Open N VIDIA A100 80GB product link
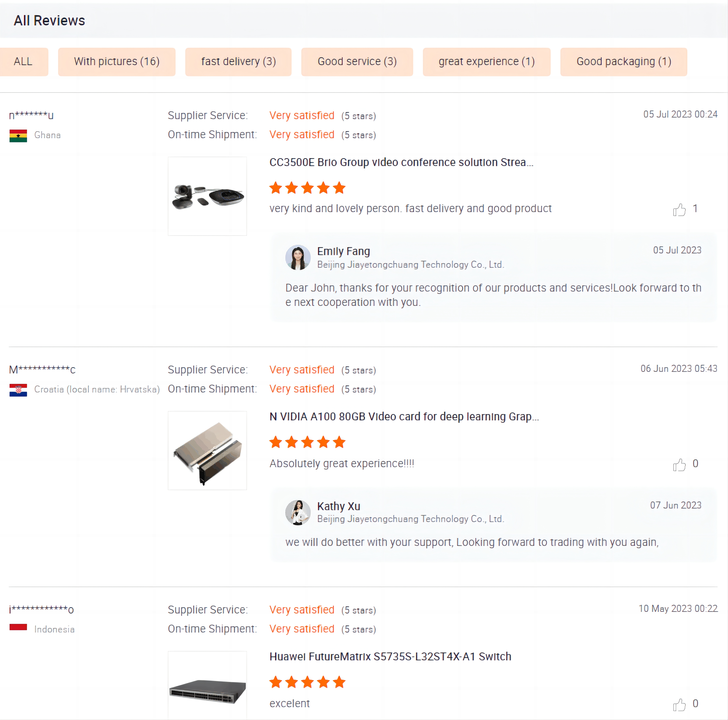The image size is (728, 720). [404, 417]
